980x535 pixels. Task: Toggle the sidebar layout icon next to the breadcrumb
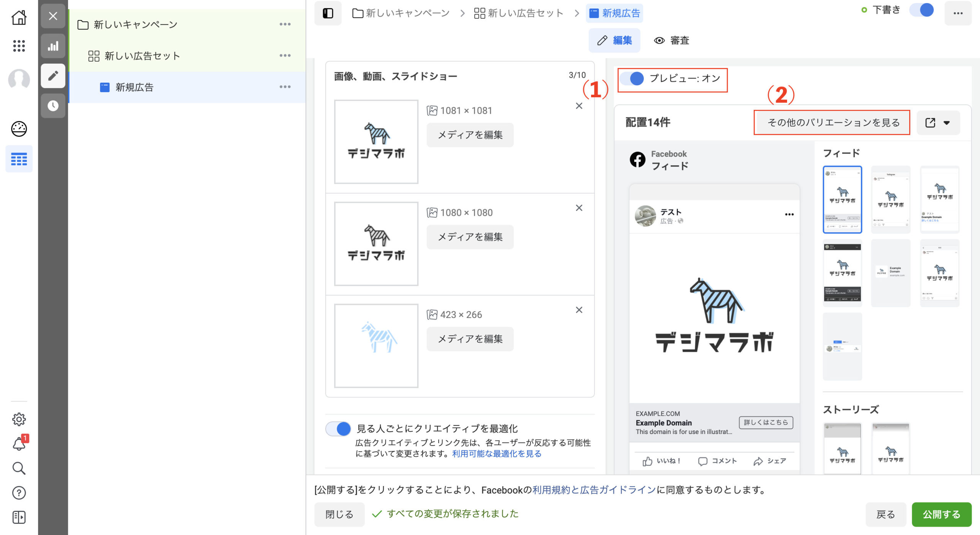(x=328, y=13)
